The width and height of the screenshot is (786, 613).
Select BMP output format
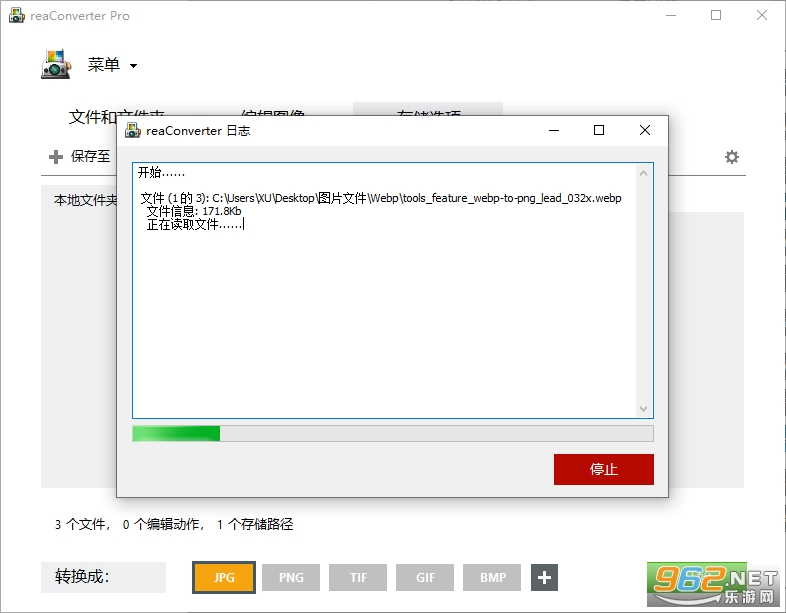coord(492,577)
